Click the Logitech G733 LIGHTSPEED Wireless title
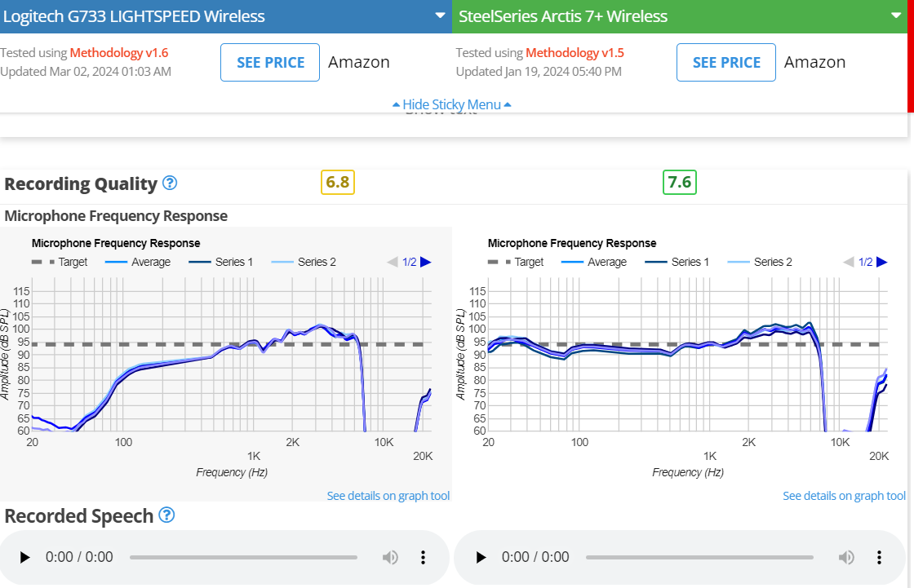The image size is (914, 588). pos(134,16)
